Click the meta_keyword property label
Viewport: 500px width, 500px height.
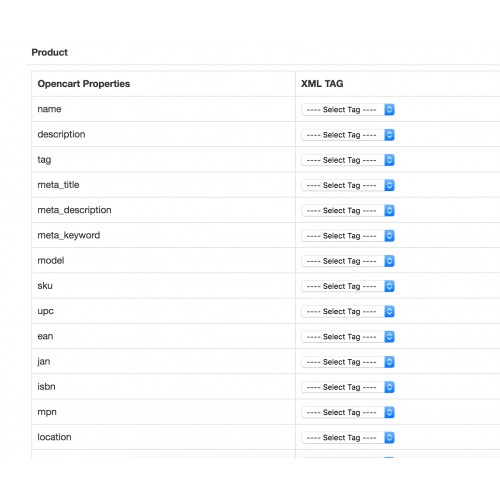click(69, 235)
